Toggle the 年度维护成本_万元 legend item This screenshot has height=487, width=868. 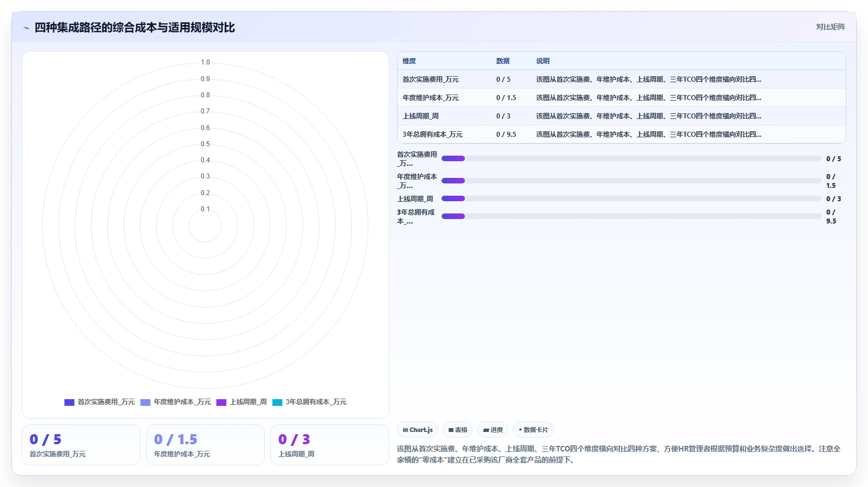(x=176, y=402)
